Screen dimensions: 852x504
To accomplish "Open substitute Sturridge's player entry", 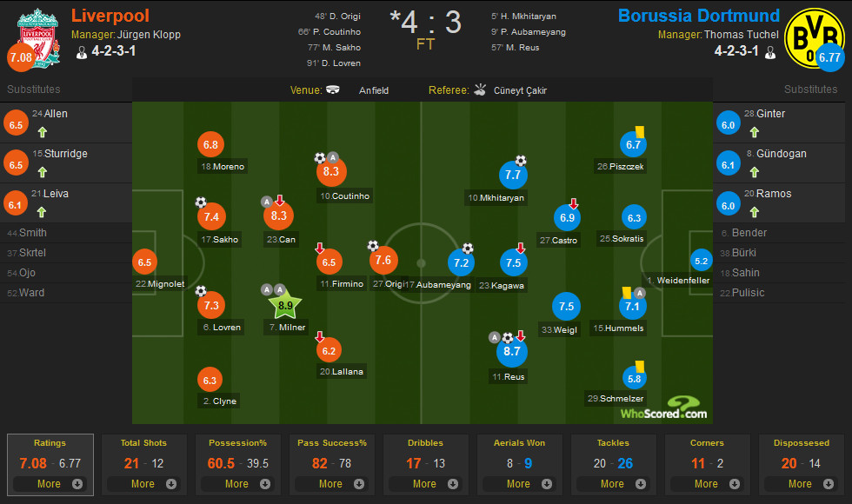I will click(x=66, y=163).
